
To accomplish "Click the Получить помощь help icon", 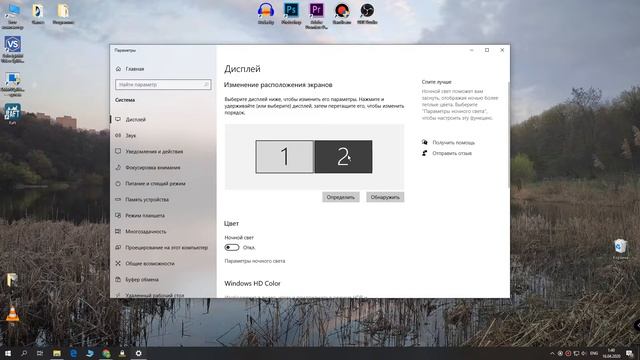I will [424, 142].
